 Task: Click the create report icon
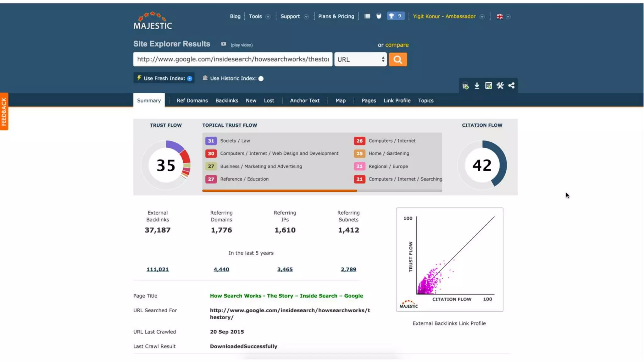coord(488,86)
